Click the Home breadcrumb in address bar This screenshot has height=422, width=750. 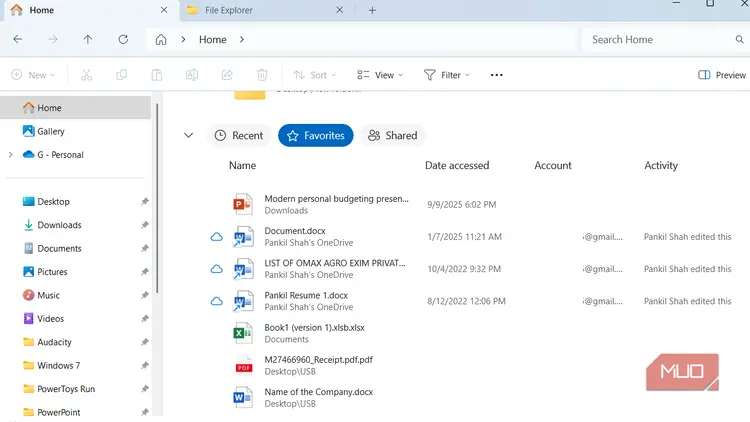[213, 39]
